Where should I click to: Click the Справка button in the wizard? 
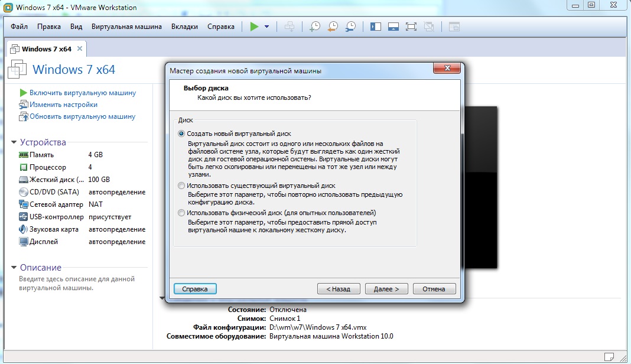click(x=195, y=289)
